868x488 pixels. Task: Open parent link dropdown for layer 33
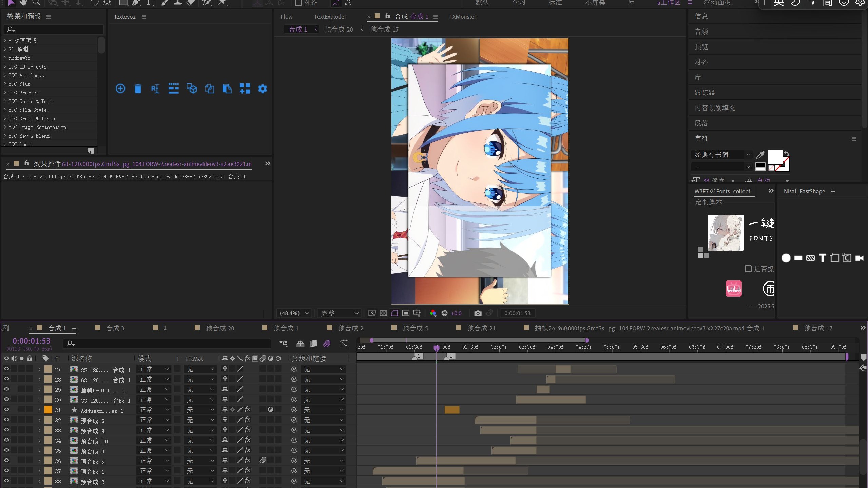[323, 430]
